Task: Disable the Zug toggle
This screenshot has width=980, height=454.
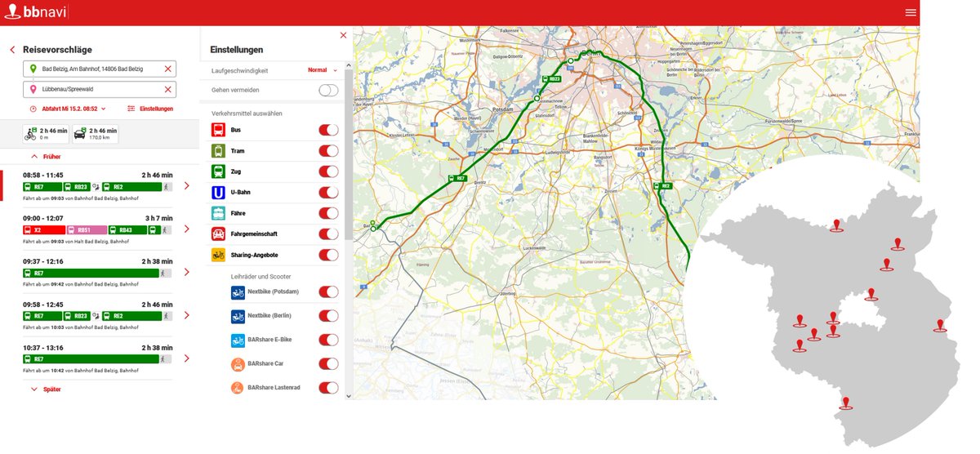Action: [x=328, y=171]
